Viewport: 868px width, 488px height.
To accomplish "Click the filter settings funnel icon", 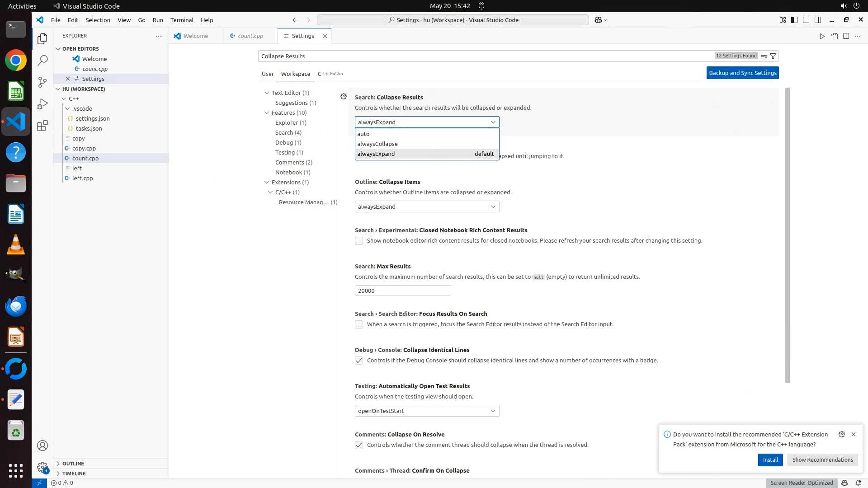I will 773,56.
